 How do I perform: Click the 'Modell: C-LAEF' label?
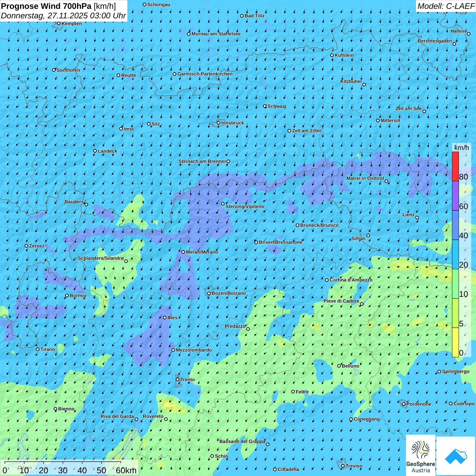[446, 6]
